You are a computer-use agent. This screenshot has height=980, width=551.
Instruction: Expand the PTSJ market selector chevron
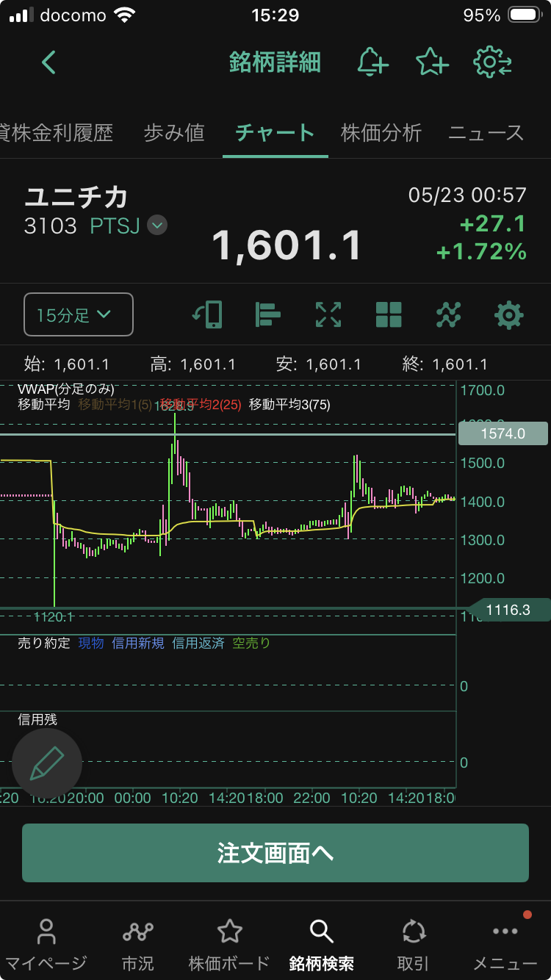(157, 225)
